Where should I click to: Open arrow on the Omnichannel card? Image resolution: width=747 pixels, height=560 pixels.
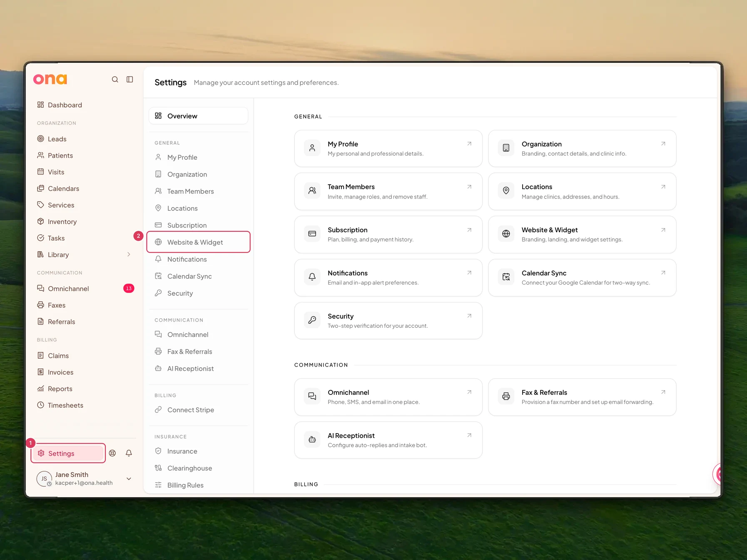tap(469, 392)
